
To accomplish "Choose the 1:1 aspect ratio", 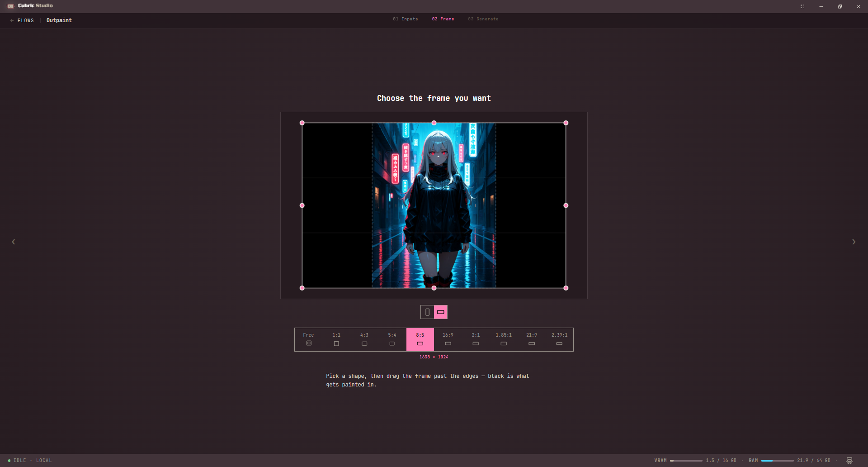I will click(336, 339).
